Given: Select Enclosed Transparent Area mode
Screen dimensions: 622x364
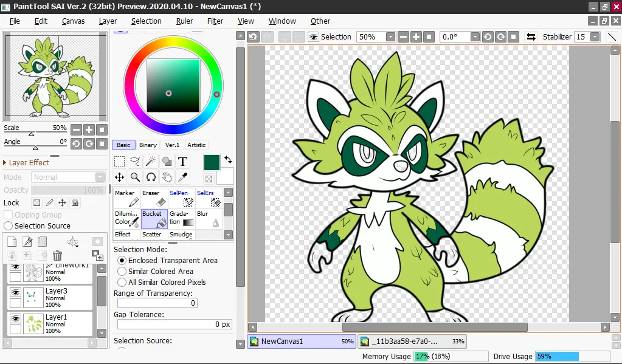Looking at the screenshot, I should coord(122,261).
